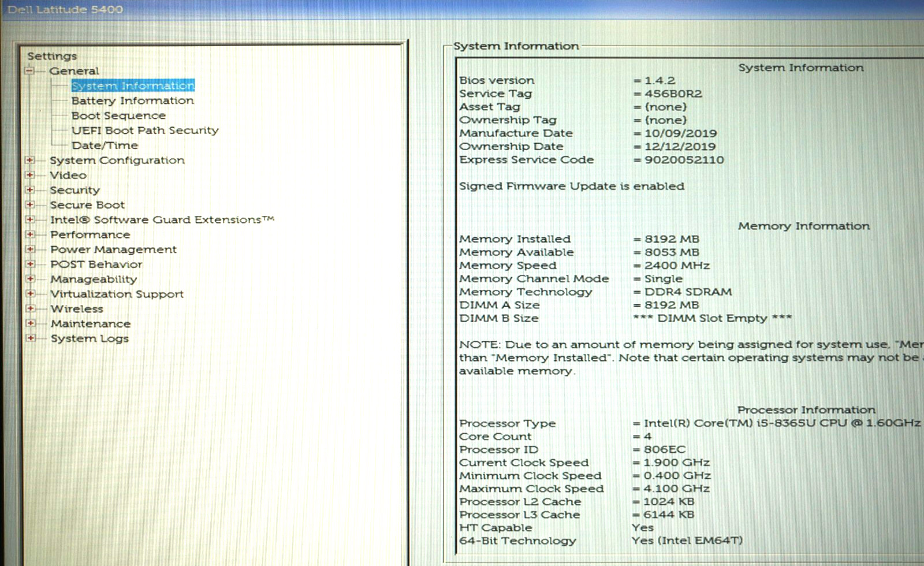Expand the Wireless node

tap(30, 308)
